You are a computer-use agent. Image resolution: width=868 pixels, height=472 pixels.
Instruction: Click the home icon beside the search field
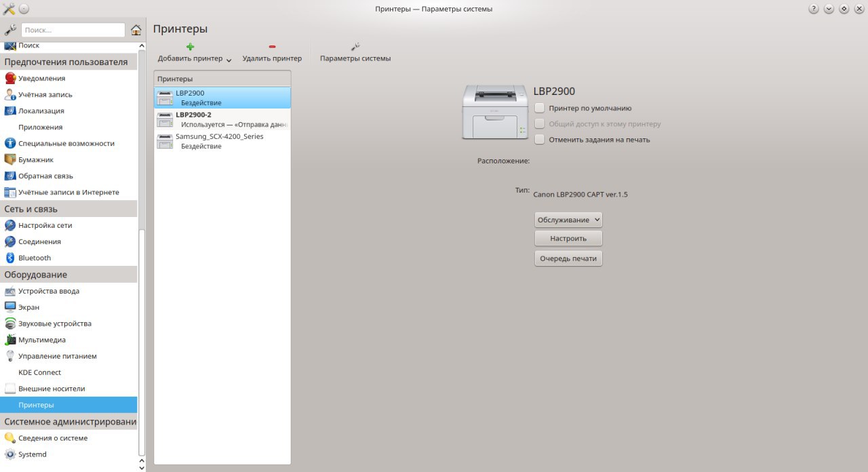pyautogui.click(x=136, y=30)
